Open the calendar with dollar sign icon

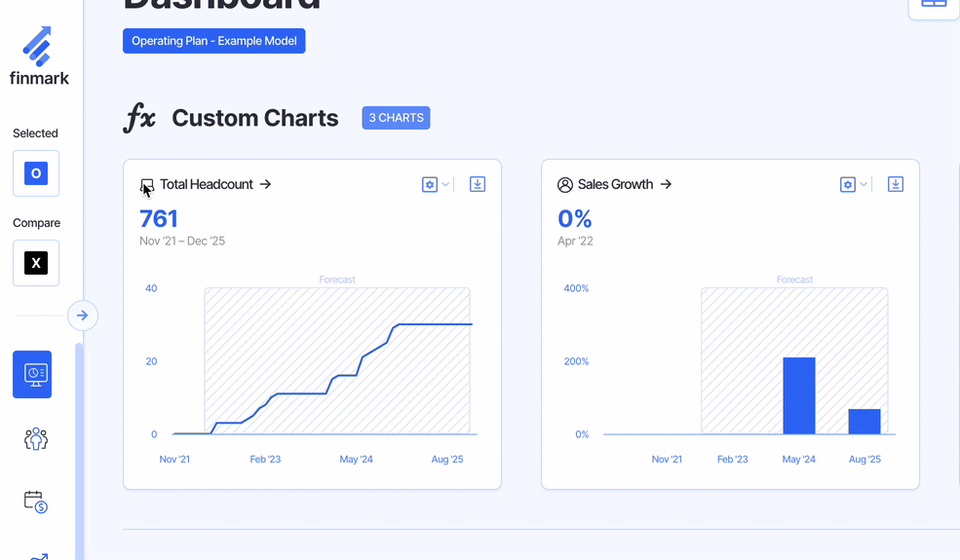pos(36,502)
